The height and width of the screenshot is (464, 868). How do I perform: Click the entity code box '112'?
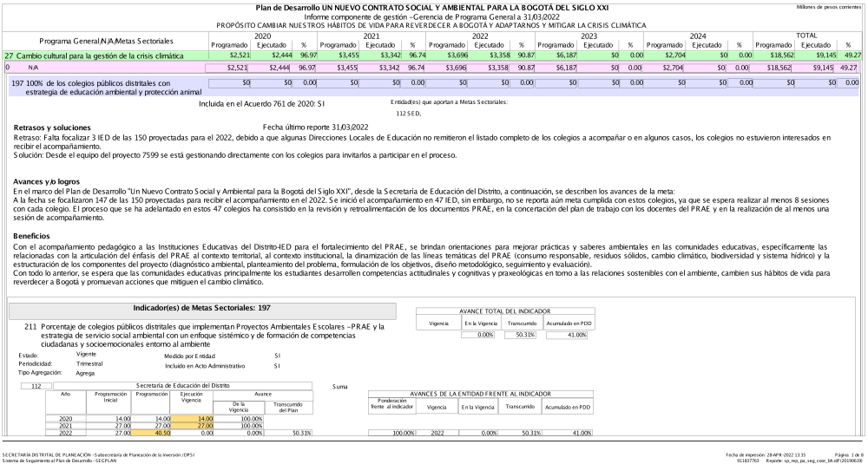tap(36, 385)
